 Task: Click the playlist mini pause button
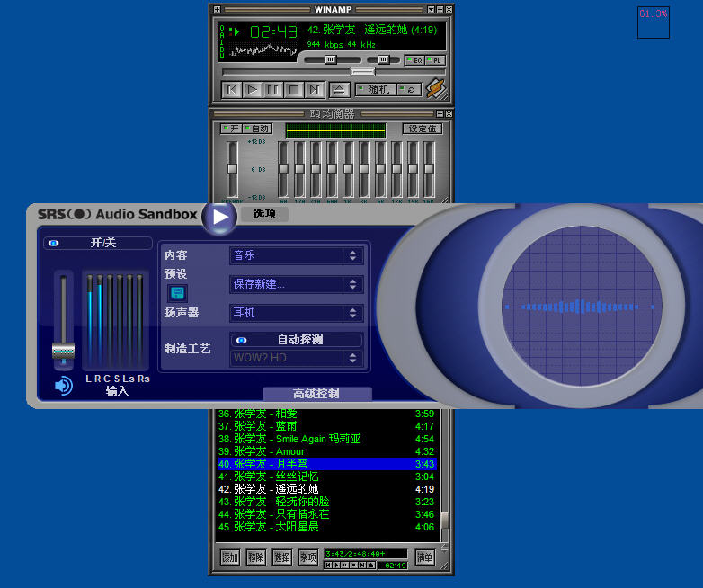[346, 566]
